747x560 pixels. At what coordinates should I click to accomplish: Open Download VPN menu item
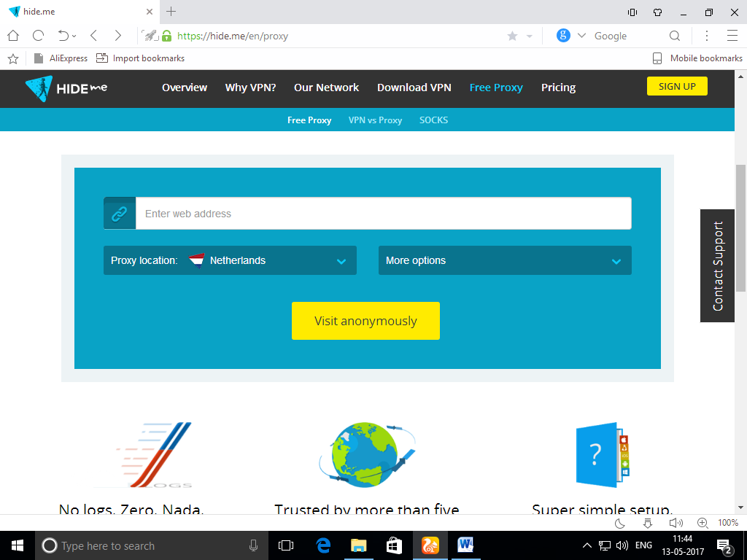414,87
